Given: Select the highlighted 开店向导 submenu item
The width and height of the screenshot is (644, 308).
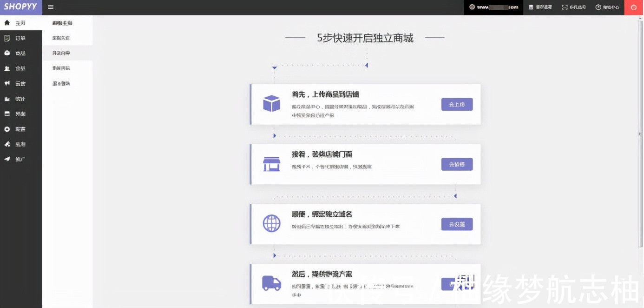Looking at the screenshot, I should coord(67,53).
